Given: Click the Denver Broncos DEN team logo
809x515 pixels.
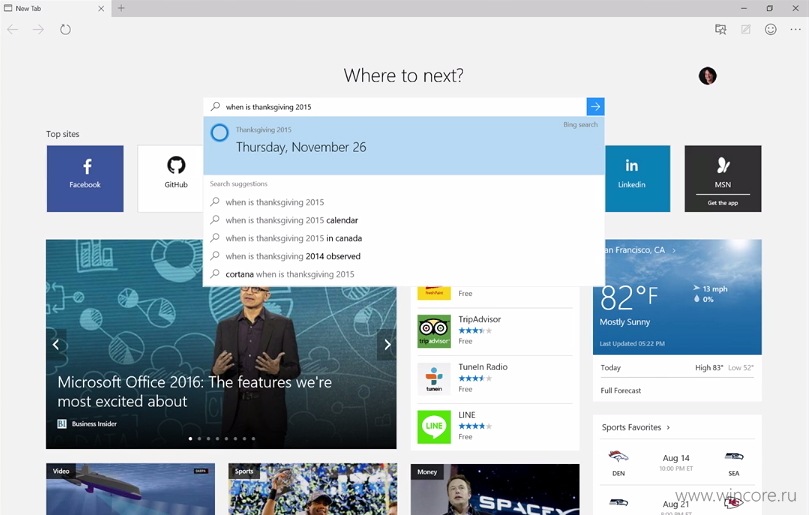Looking at the screenshot, I should [x=618, y=457].
